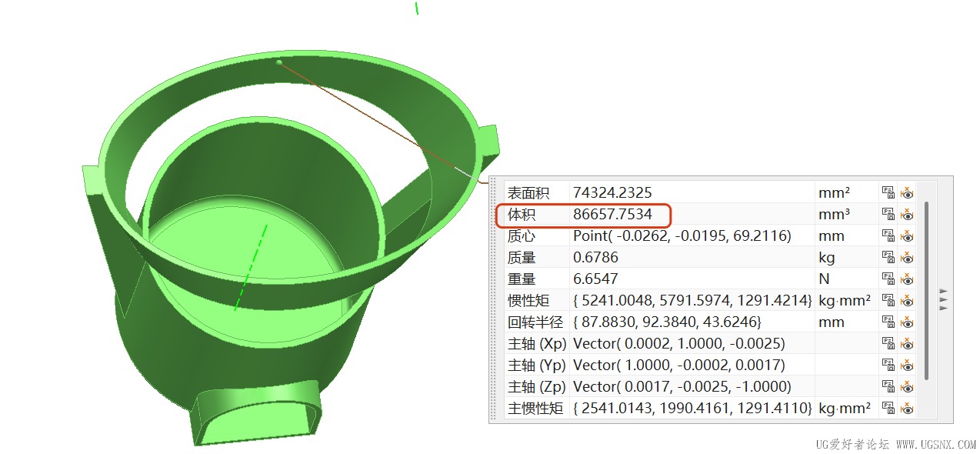This screenshot has height=454, width=980.
Task: Save the 重量 weight value as an expression
Action: pos(887,279)
